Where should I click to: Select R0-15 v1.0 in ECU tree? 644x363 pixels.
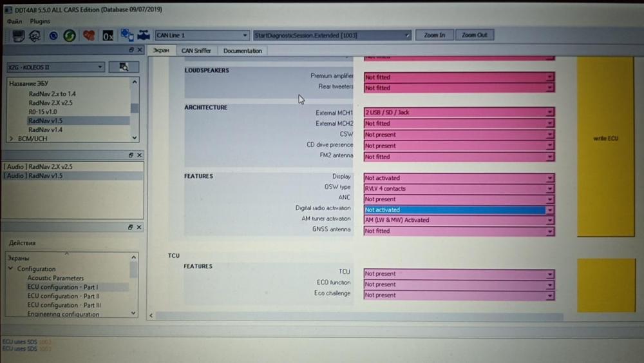click(x=43, y=112)
